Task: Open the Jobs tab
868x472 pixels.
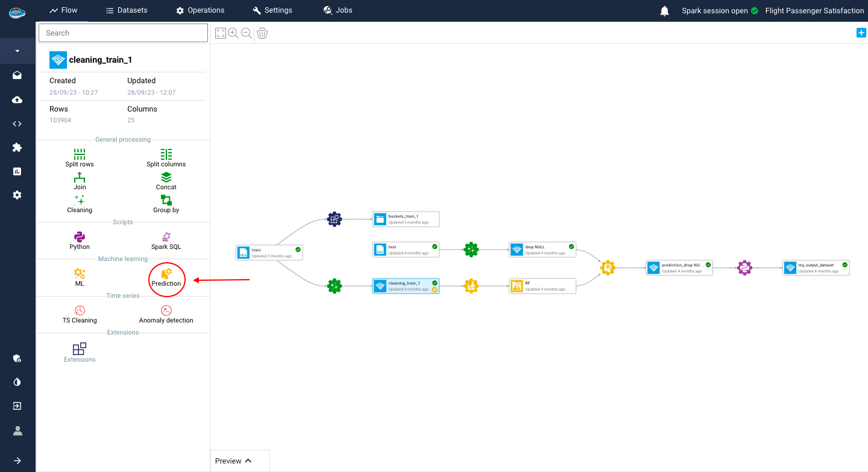Action: point(338,10)
